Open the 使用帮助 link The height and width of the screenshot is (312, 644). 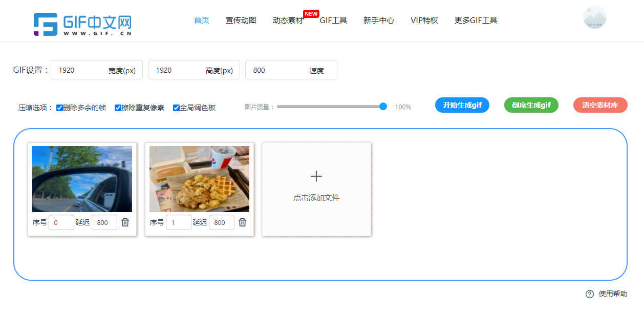pos(613,294)
